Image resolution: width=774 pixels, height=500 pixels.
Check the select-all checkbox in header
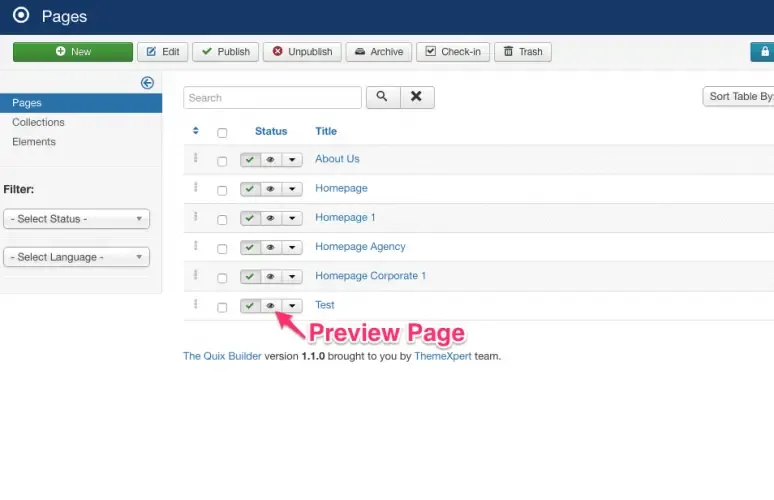click(222, 133)
